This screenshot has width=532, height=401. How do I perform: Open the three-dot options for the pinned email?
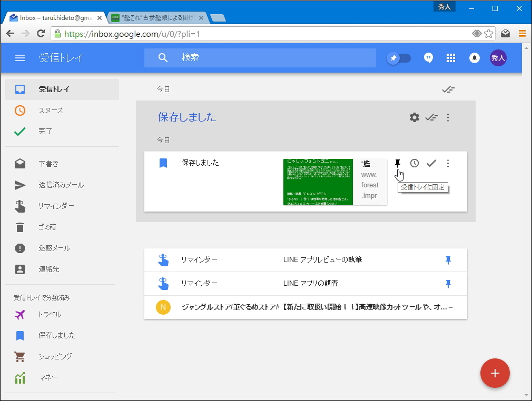click(x=448, y=163)
